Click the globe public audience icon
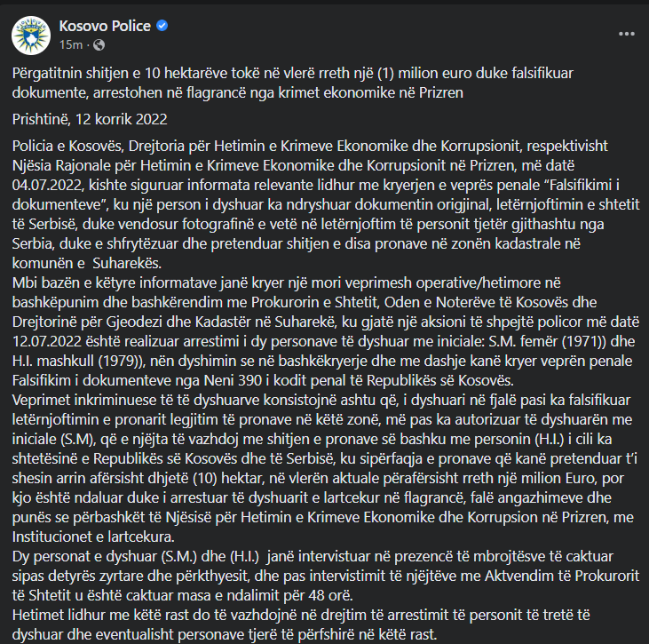This screenshot has height=644, width=649. pyautogui.click(x=98, y=44)
